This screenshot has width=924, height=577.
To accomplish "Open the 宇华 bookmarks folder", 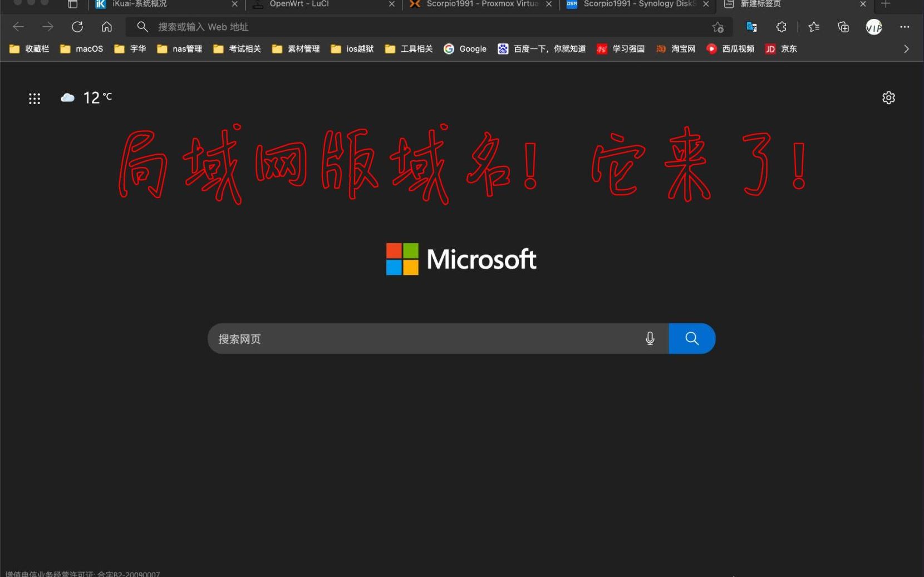I will 130,49.
